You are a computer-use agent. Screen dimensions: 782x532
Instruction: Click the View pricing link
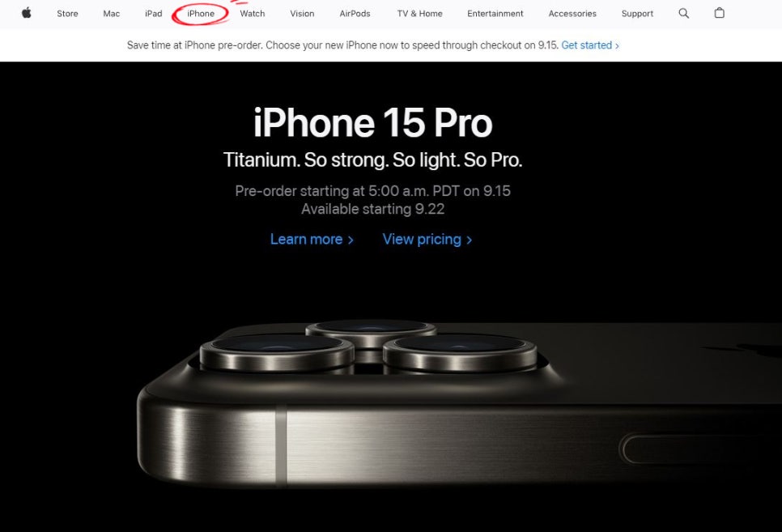[x=427, y=239]
